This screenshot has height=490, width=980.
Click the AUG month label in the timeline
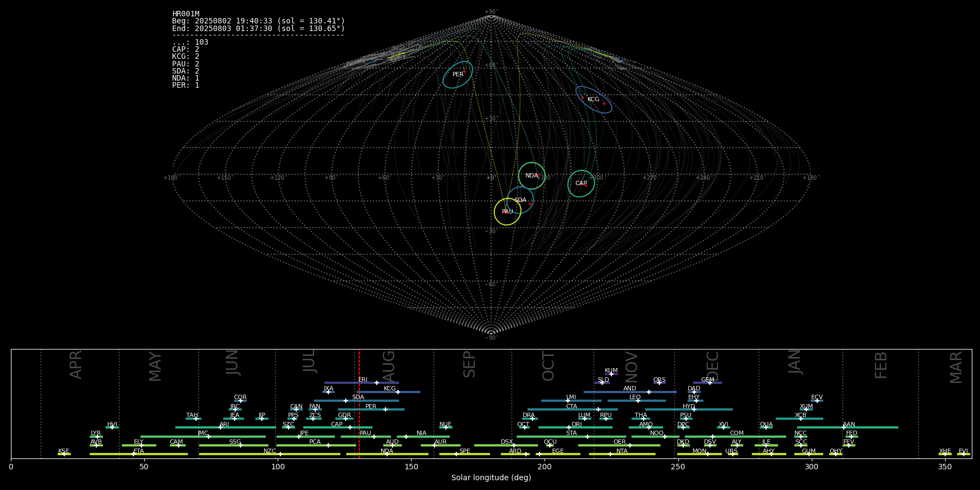tap(389, 366)
